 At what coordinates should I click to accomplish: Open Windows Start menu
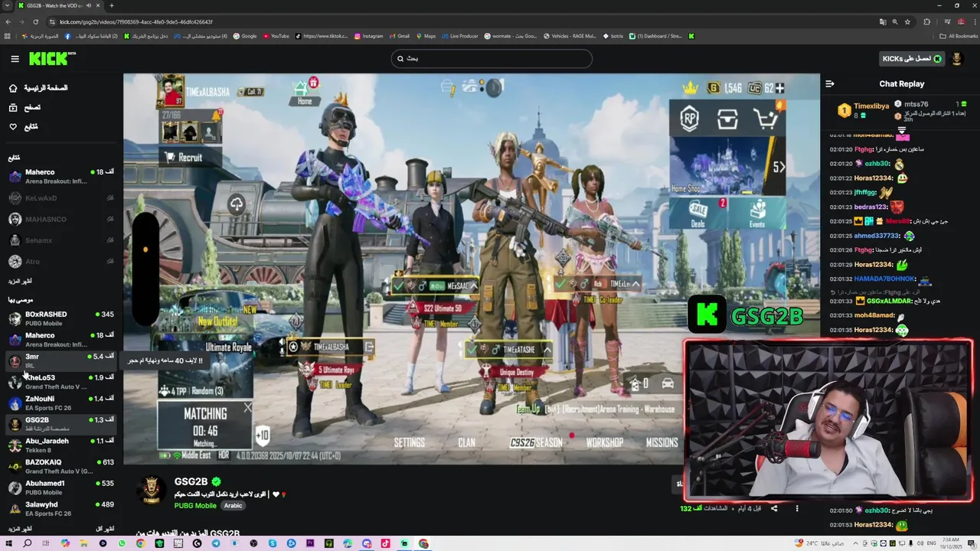[x=8, y=543]
